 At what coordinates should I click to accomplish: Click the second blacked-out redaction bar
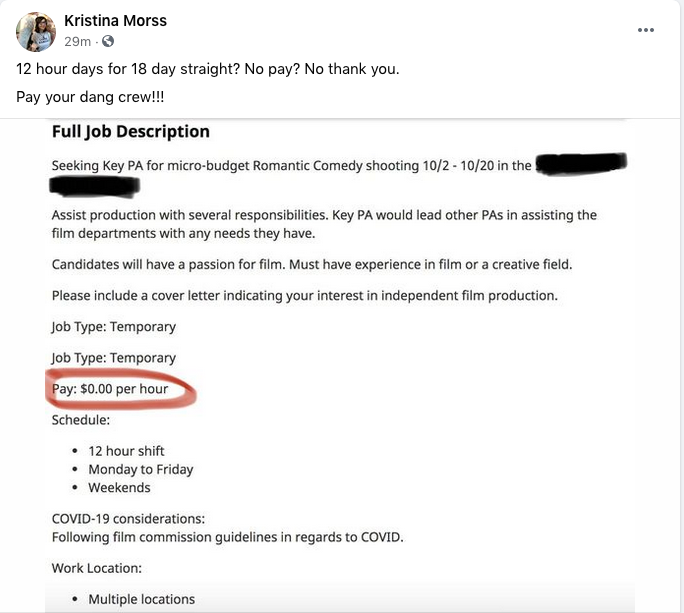(x=95, y=185)
